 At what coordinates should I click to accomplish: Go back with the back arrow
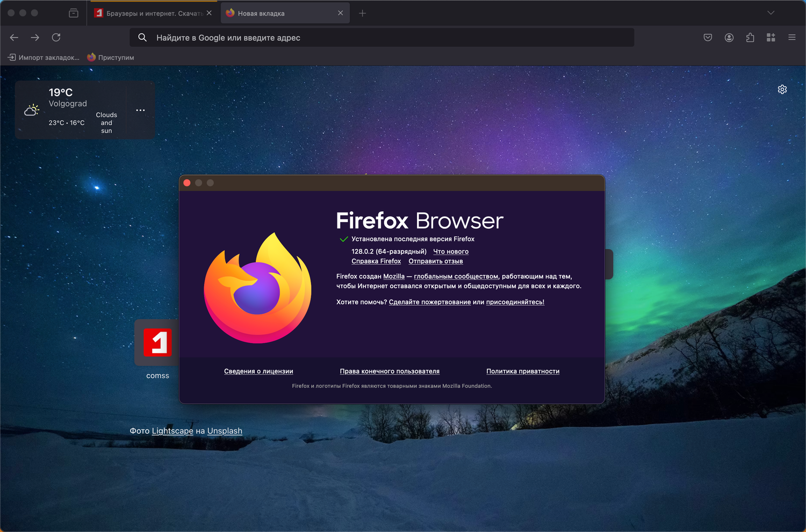tap(14, 38)
